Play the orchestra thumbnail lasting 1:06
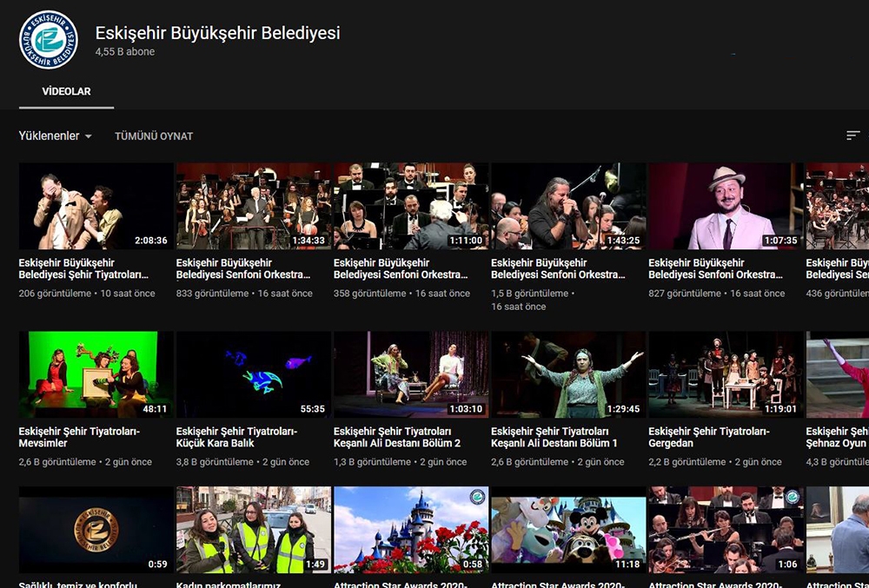 point(726,530)
